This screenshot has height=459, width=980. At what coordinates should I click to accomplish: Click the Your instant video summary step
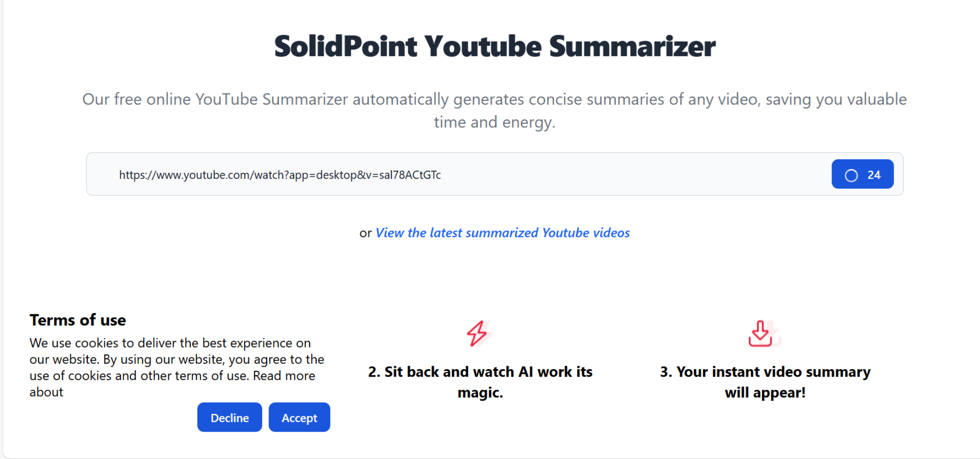(x=765, y=382)
